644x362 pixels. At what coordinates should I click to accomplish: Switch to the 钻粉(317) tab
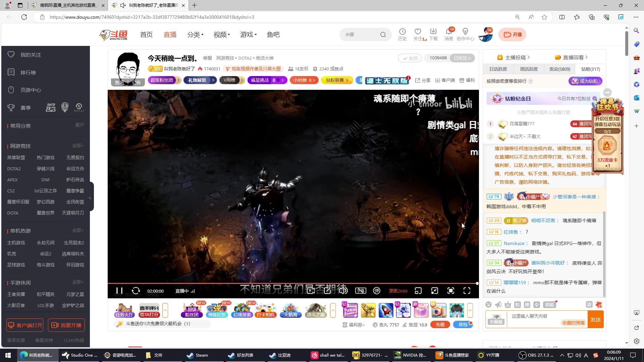coord(591,69)
